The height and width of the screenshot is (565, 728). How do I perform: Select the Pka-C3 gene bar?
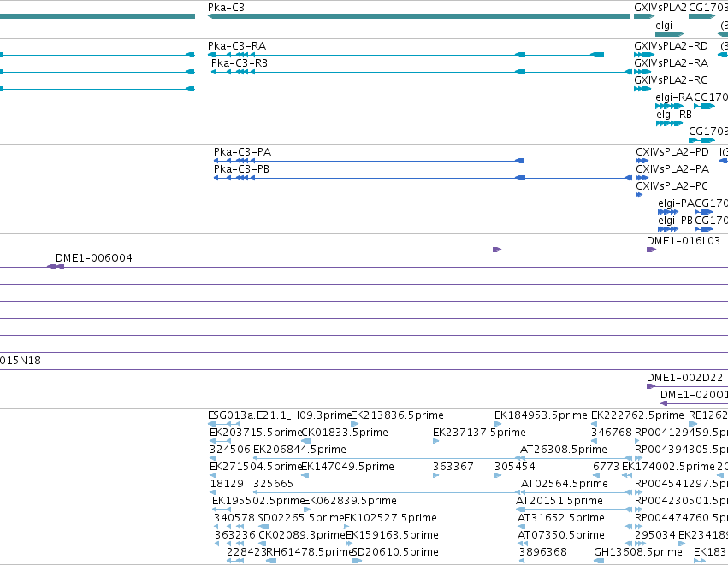[x=419, y=16]
